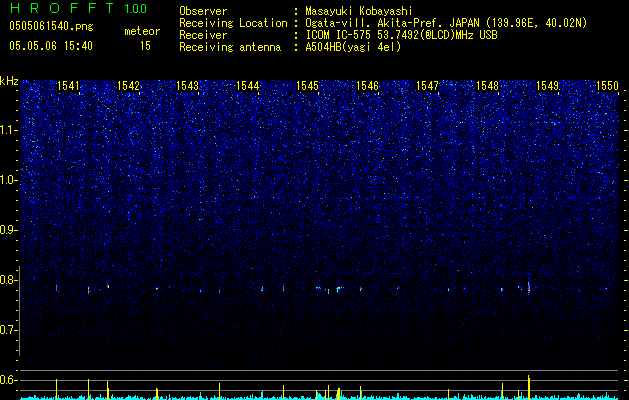Click the 1545 time marker
Image resolution: width=629 pixels, height=400 pixels.
tap(308, 86)
